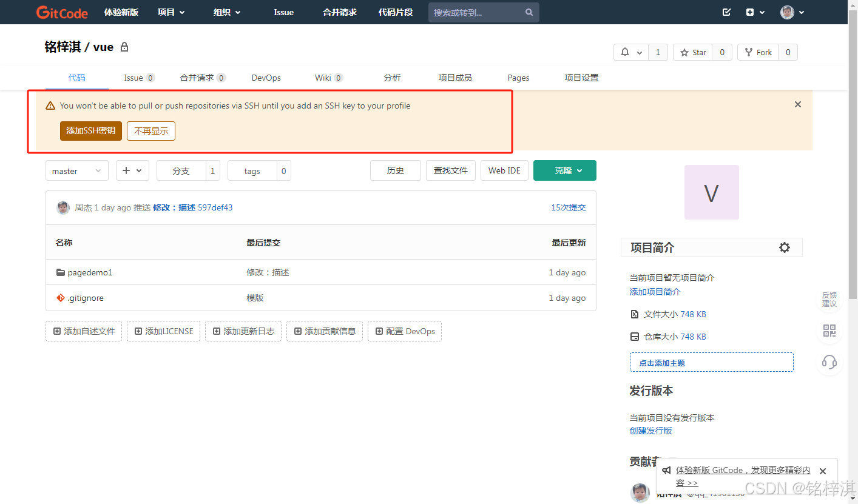
Task: Click the QR code sidebar icon
Action: (829, 331)
